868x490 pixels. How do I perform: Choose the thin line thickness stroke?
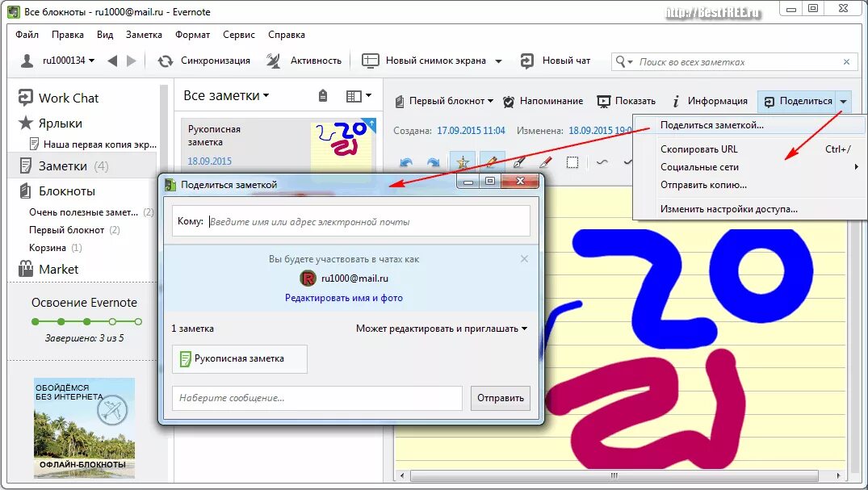[x=602, y=162]
